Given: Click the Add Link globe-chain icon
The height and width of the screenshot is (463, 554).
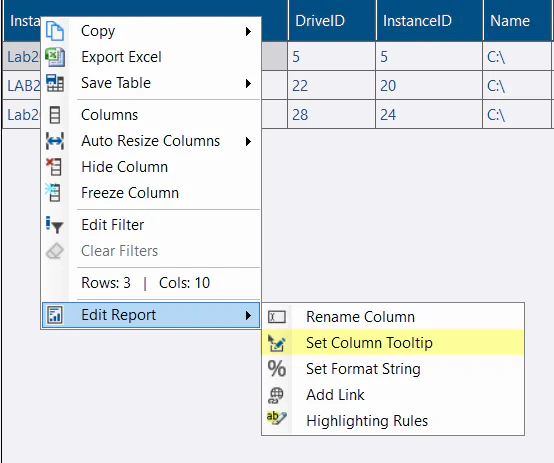Looking at the screenshot, I should click(276, 395).
